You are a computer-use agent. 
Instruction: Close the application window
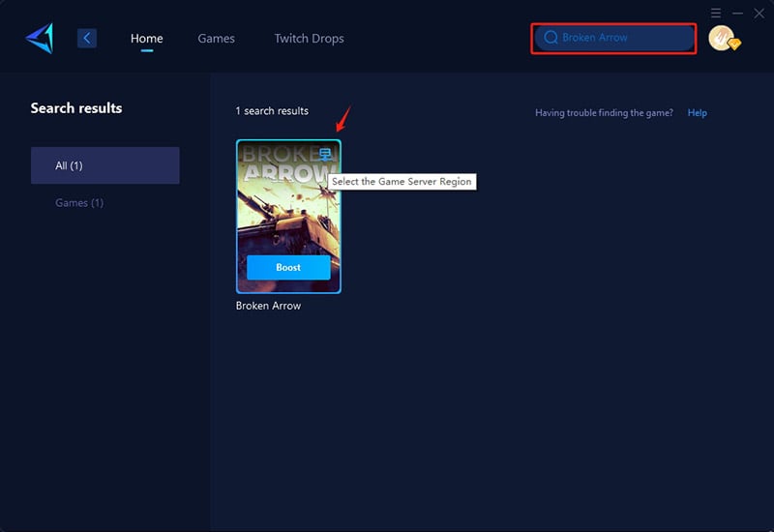point(759,14)
